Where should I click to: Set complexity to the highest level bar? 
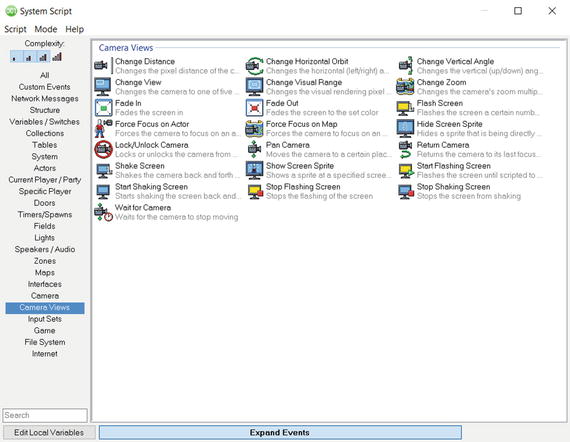(x=57, y=57)
